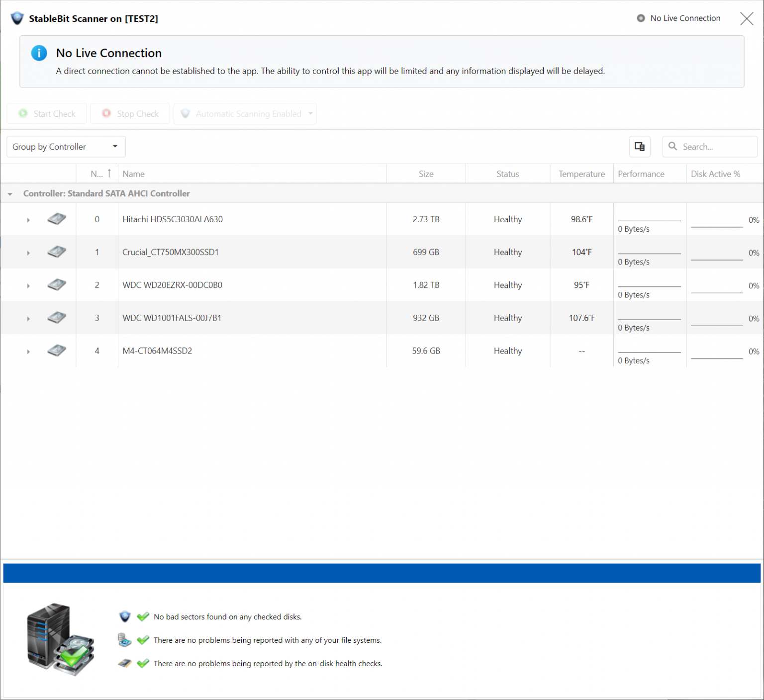The width and height of the screenshot is (764, 700).
Task: Click the green checkmark for on-disk health checks
Action: pos(143,663)
